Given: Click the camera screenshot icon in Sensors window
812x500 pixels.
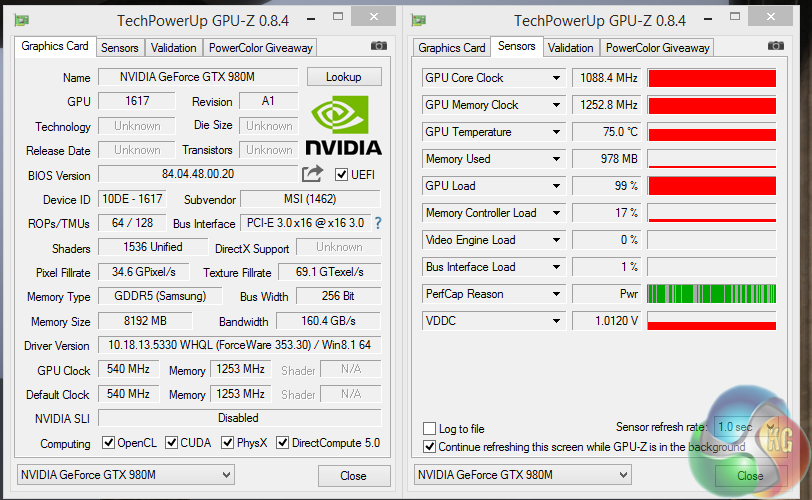Looking at the screenshot, I should (x=776, y=46).
